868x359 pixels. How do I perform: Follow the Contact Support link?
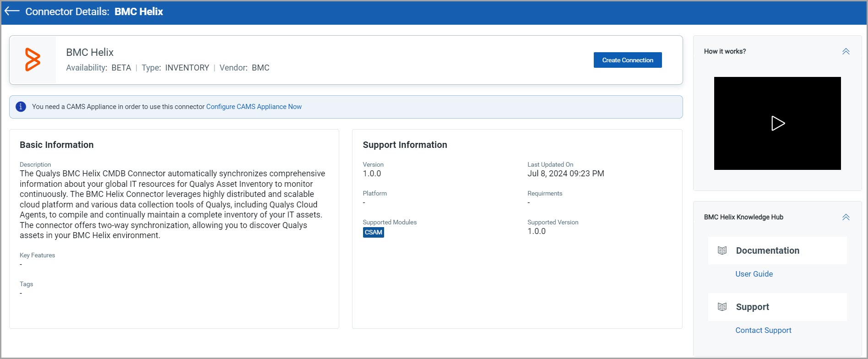tap(763, 330)
